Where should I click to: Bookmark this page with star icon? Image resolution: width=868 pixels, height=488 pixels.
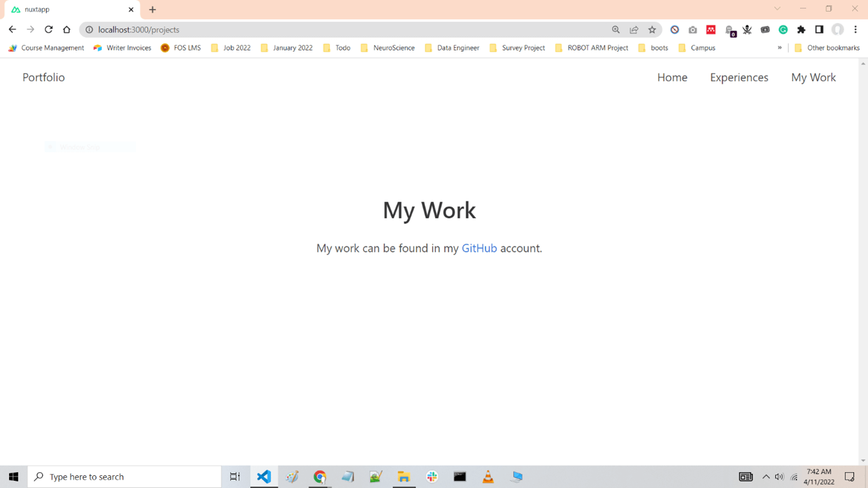point(652,30)
